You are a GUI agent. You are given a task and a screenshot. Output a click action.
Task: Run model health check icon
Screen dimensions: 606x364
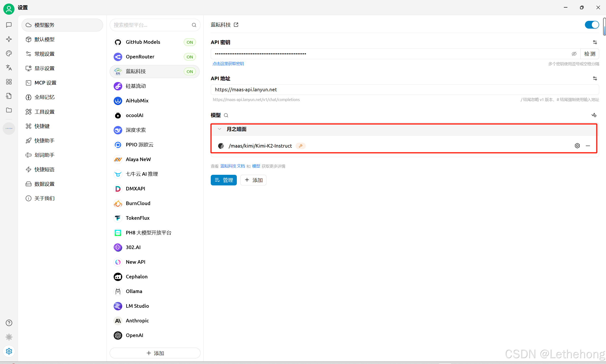coord(594,115)
